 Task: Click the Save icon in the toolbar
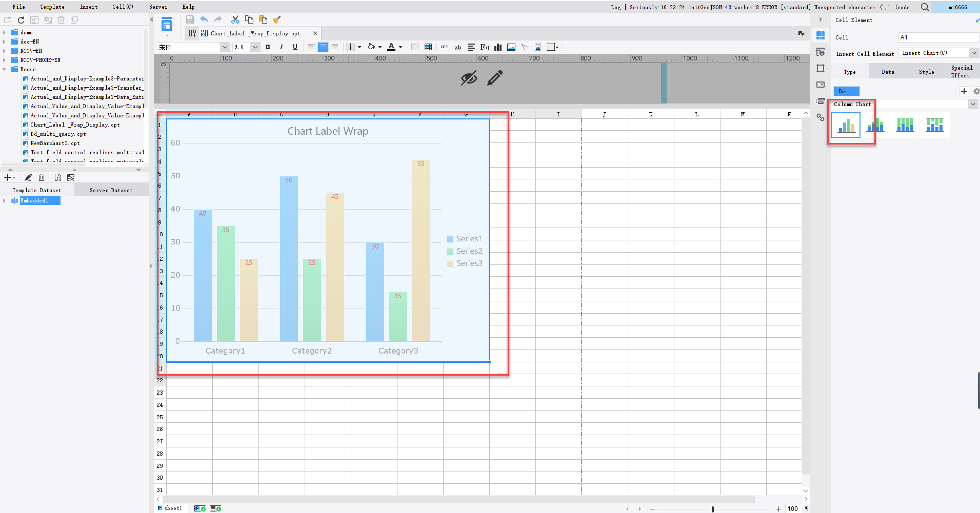(x=190, y=19)
